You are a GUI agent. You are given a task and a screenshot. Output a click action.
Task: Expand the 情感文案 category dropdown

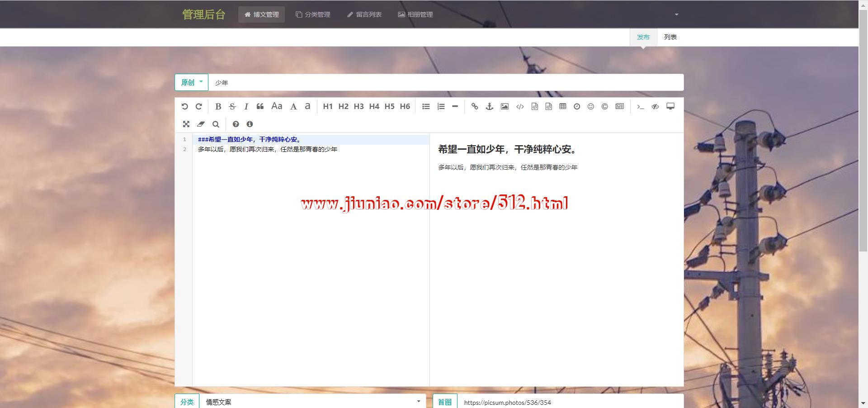tap(312, 402)
